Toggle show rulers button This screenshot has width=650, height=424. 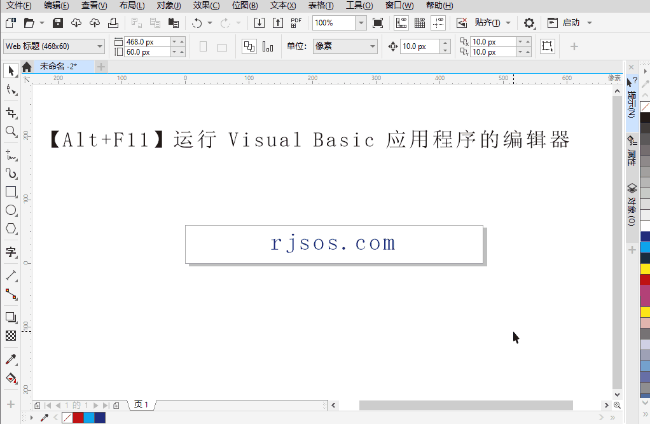(x=401, y=23)
